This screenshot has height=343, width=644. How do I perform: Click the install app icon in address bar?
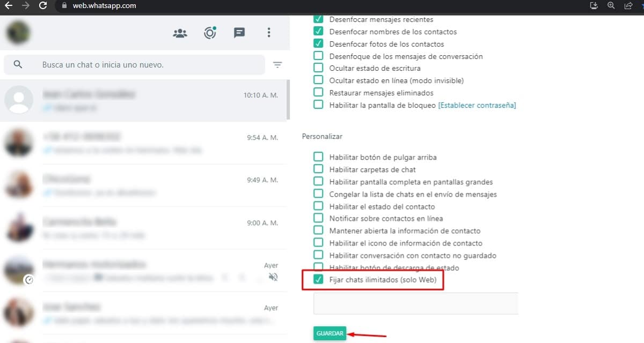coord(594,6)
